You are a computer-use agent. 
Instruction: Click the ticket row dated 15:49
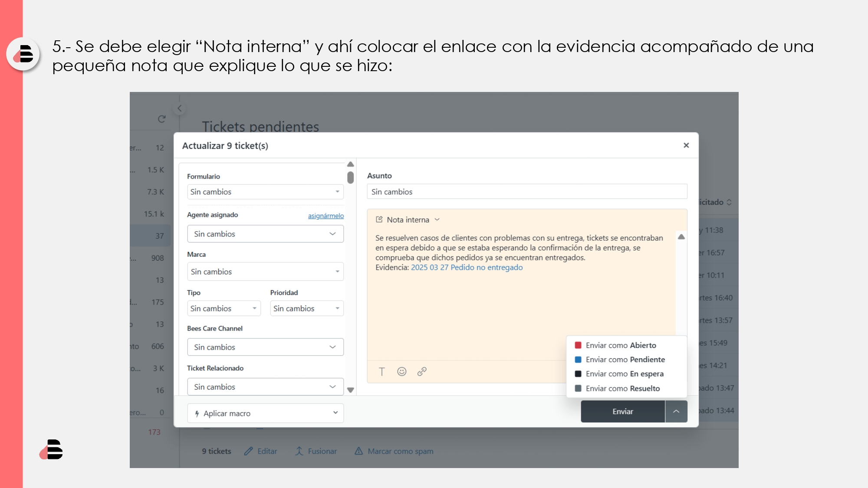(718, 343)
